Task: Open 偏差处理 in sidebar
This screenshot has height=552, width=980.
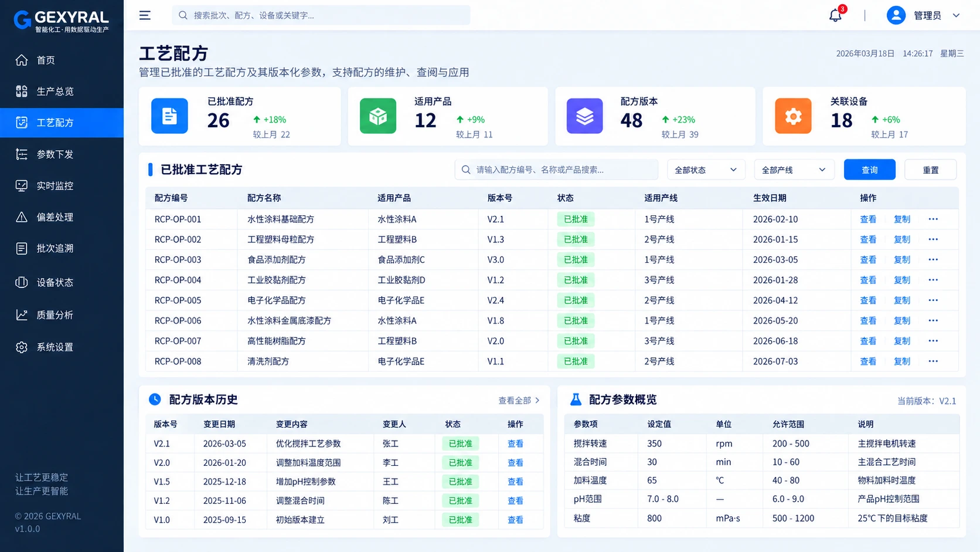Action: click(62, 217)
